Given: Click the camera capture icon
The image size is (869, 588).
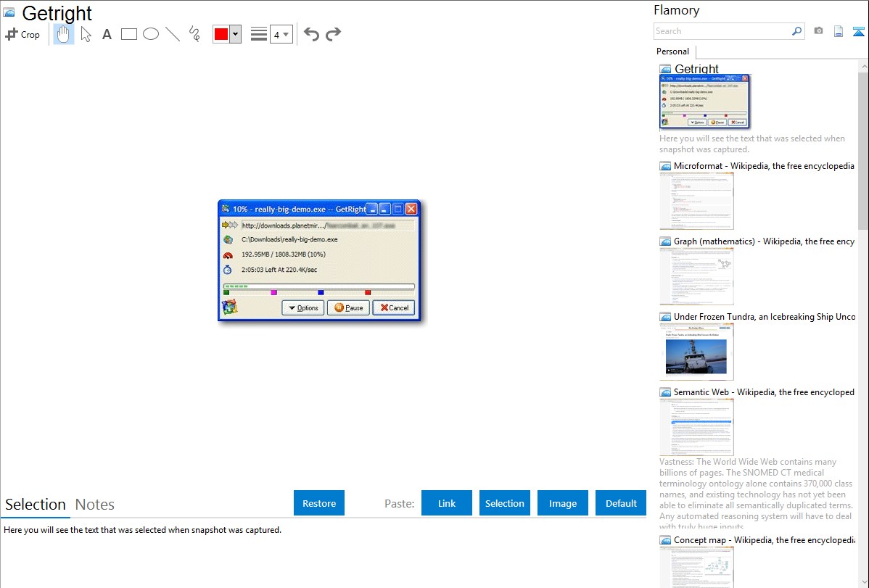Looking at the screenshot, I should [x=818, y=31].
